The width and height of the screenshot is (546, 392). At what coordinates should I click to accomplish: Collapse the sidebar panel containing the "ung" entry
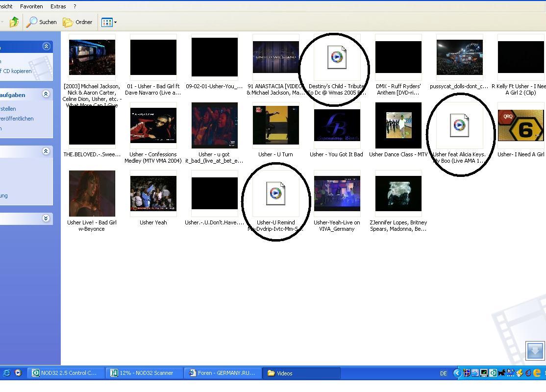click(46, 151)
